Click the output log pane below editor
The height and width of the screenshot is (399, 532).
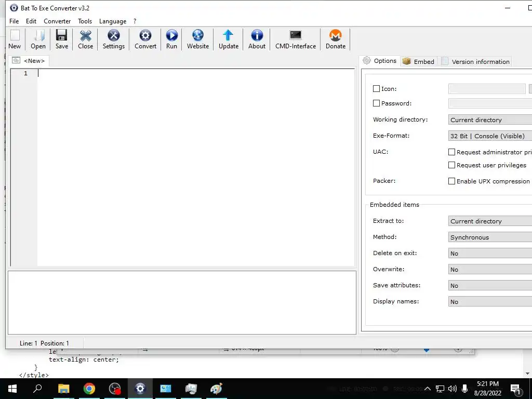click(182, 303)
